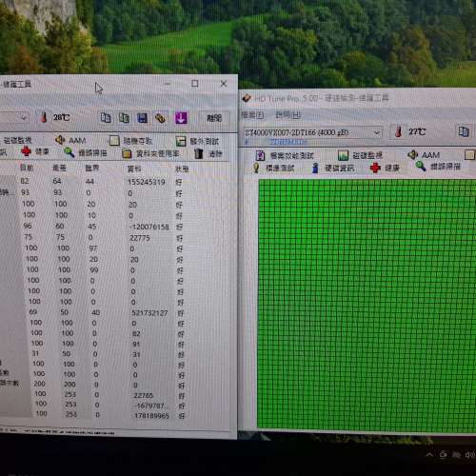The height and width of the screenshot is (476, 476).
Task: Click the 離開 exit button
Action: 214,118
